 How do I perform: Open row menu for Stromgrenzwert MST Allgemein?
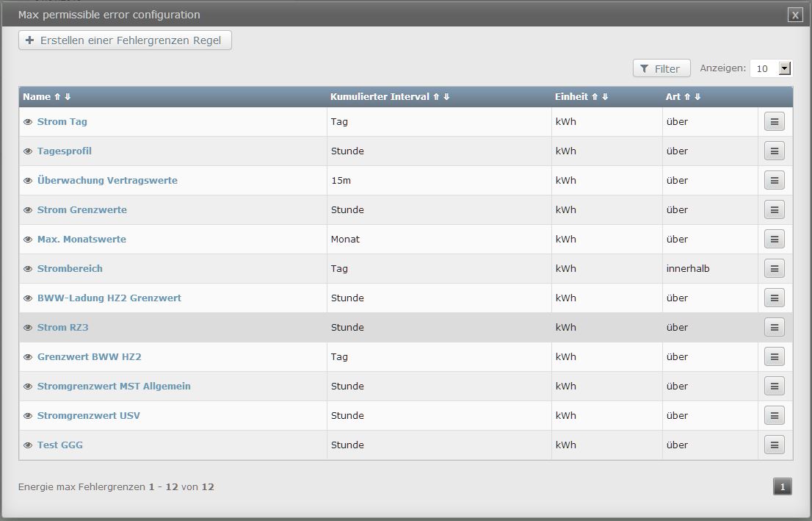[775, 387]
